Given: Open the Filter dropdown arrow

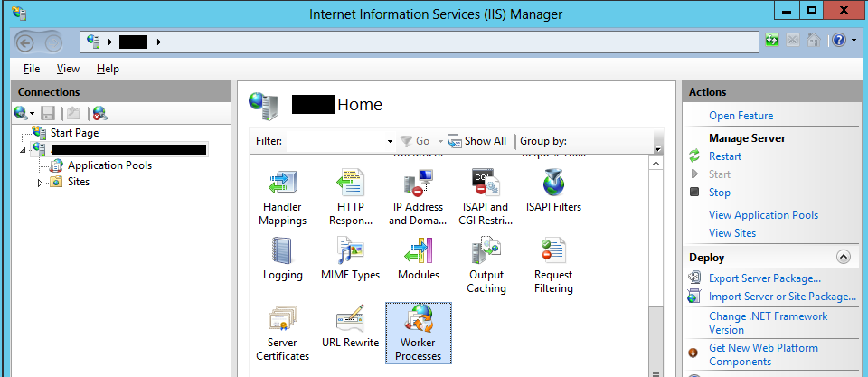Looking at the screenshot, I should click(390, 142).
